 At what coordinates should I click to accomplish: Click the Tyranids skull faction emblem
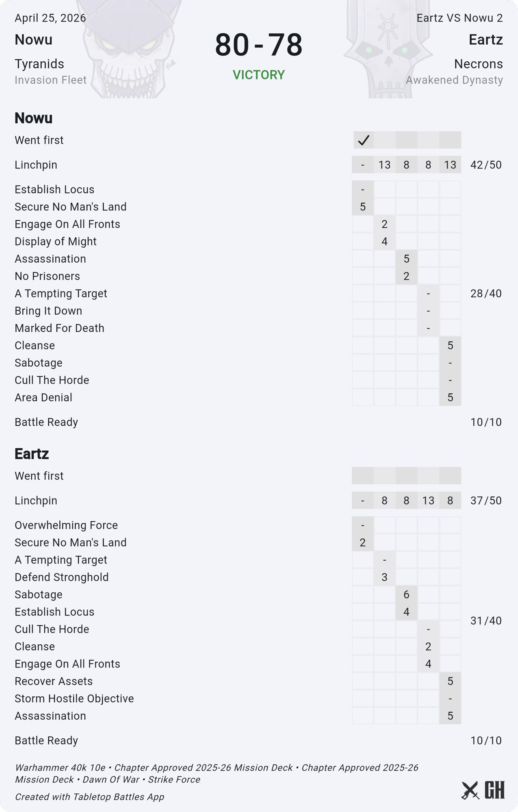129,49
